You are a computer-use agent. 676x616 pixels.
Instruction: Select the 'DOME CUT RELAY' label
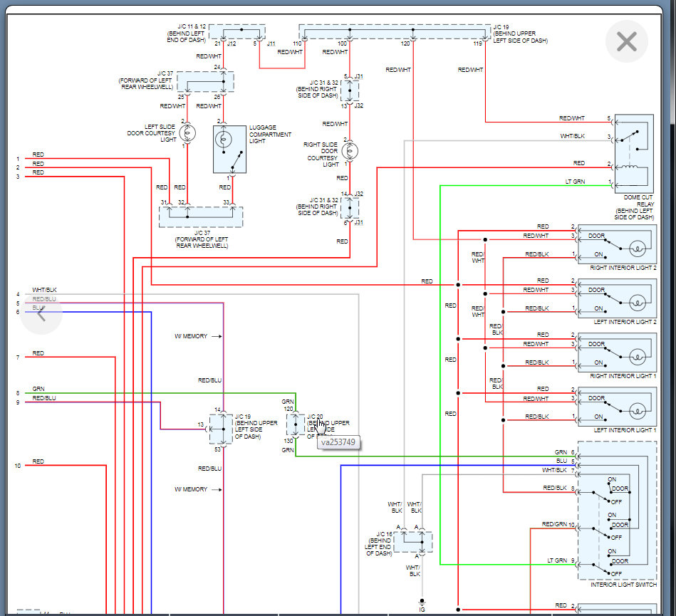point(638,200)
